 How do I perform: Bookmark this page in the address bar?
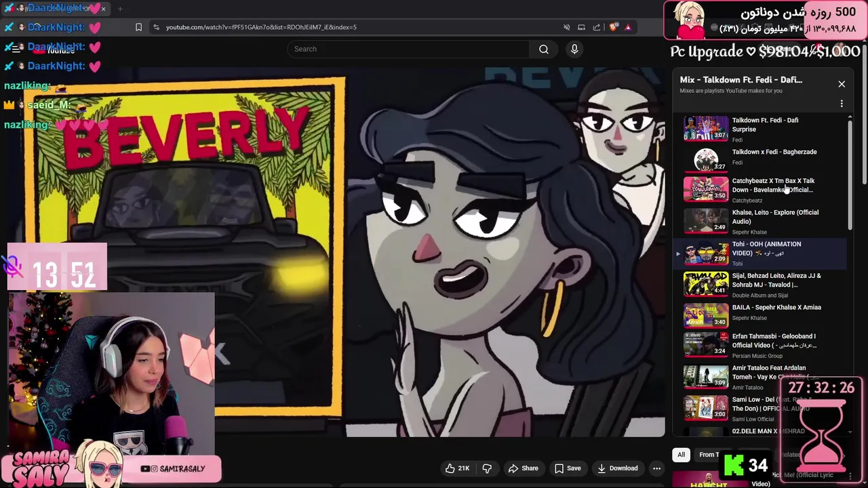(x=138, y=27)
